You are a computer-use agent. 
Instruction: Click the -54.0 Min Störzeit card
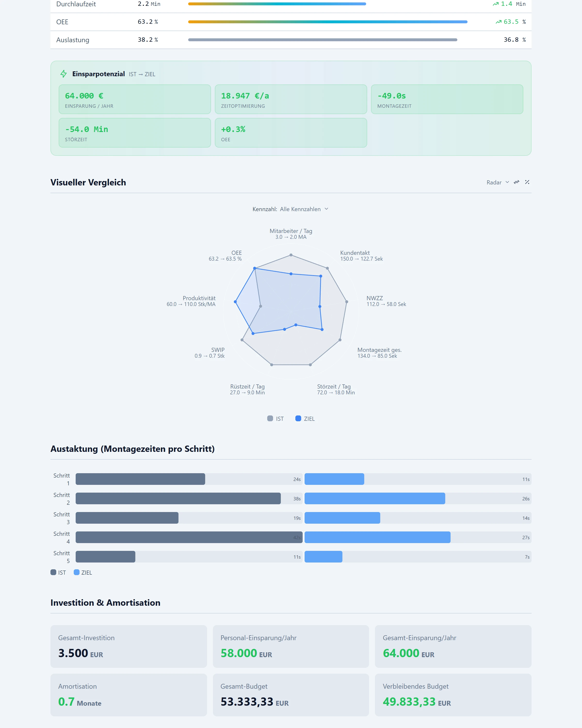tap(135, 133)
